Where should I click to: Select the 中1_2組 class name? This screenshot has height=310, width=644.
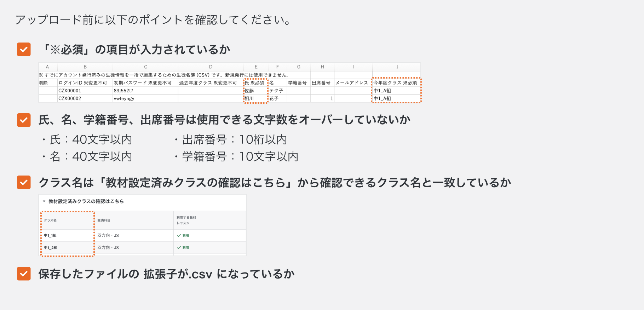coord(50,248)
